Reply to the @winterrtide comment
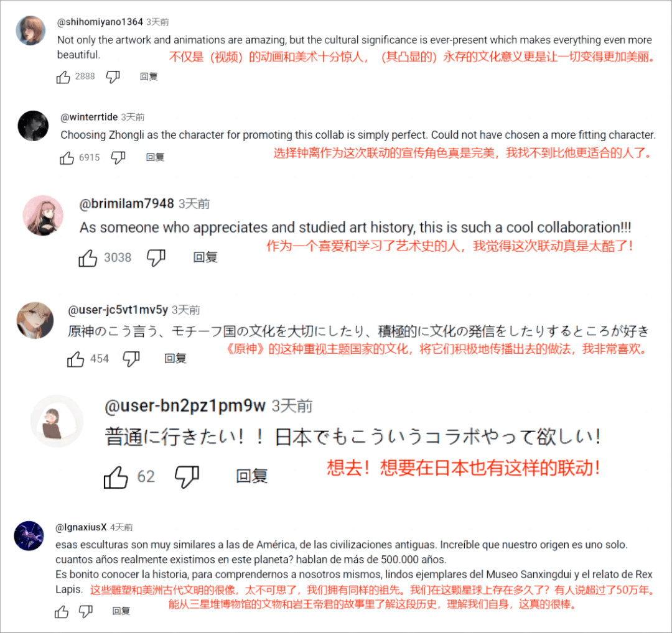Viewport: 672px width, 633px height. tap(155, 157)
